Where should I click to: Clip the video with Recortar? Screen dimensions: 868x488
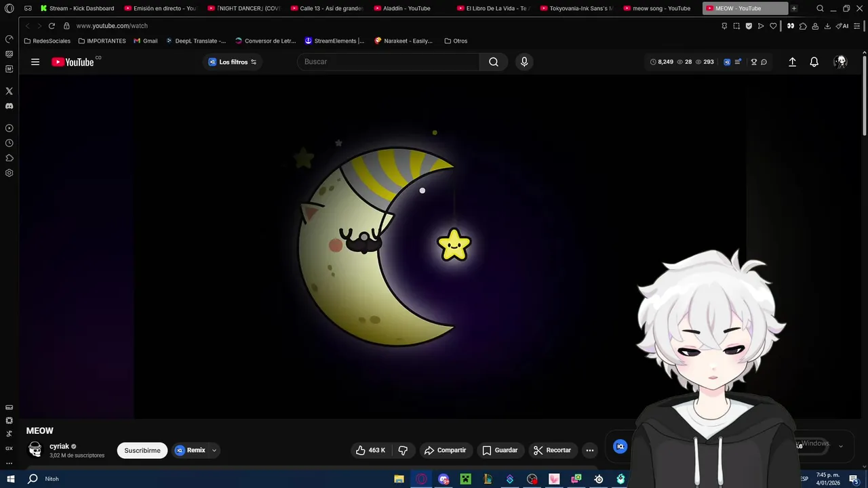point(553,450)
